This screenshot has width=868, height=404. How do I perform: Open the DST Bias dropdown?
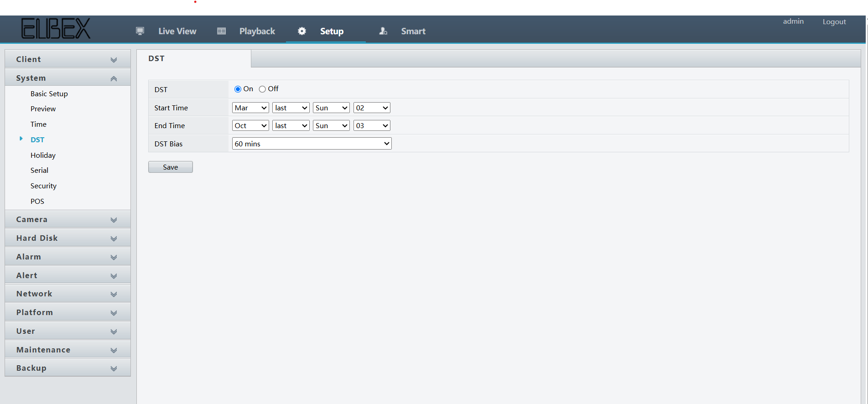(x=312, y=144)
